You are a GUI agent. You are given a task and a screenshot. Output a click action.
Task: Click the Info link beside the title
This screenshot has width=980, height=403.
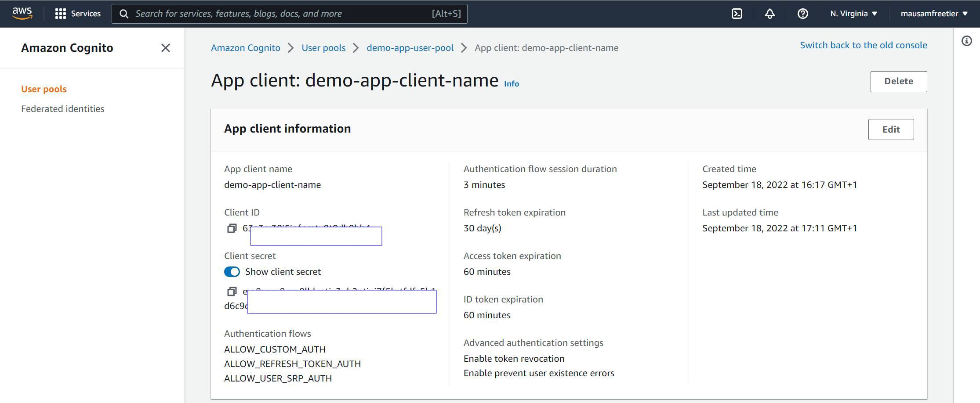[511, 84]
